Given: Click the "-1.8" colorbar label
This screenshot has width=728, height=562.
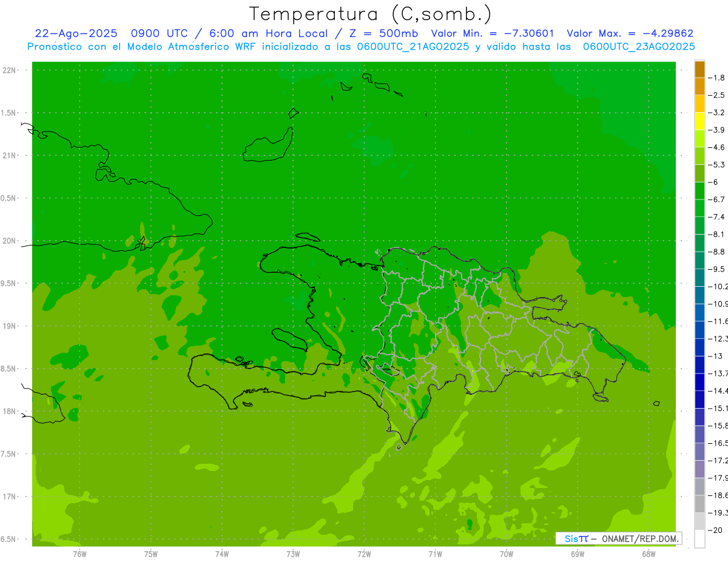Looking at the screenshot, I should point(717,78).
